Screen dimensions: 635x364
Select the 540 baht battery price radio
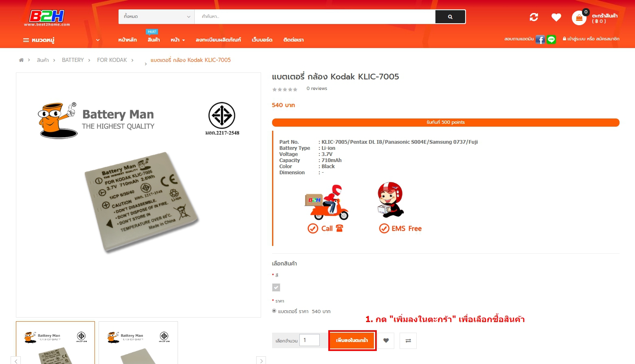pyautogui.click(x=274, y=311)
